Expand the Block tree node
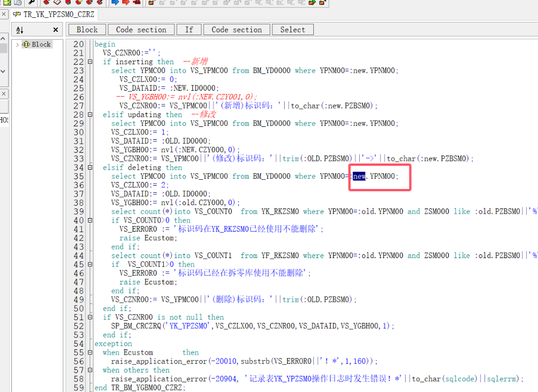 (17, 45)
